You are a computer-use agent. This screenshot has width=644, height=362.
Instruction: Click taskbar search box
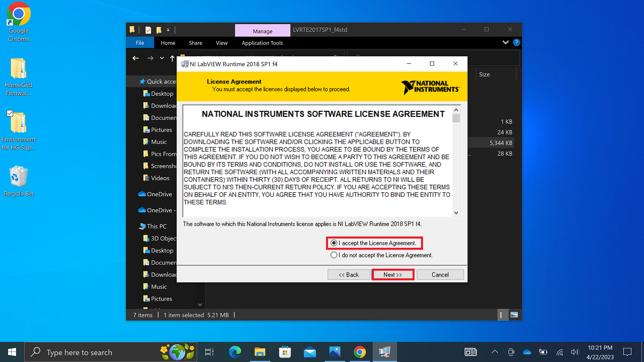tap(111, 352)
